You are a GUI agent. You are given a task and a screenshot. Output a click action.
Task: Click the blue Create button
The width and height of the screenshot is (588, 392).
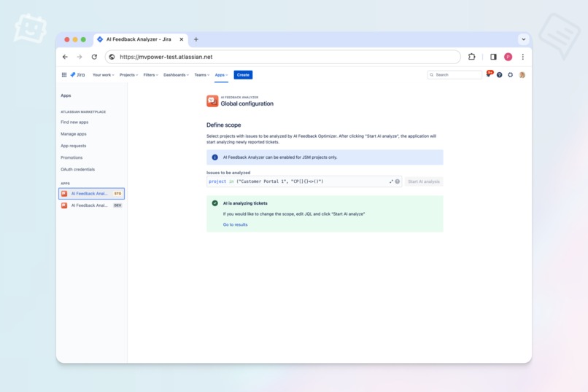243,75
